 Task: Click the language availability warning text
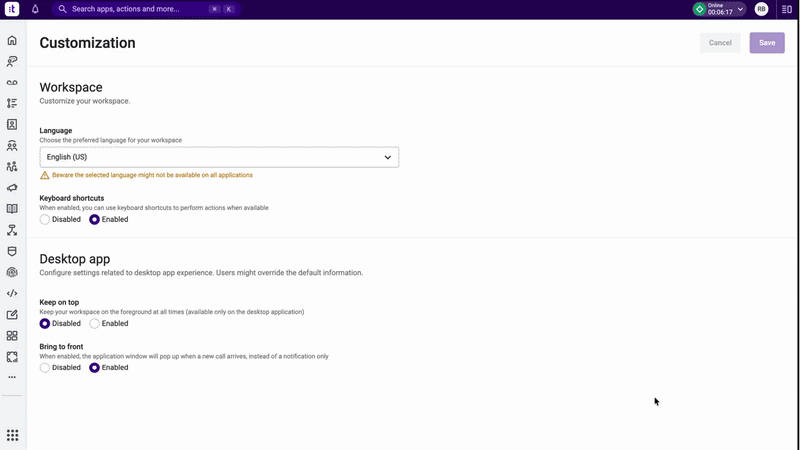[x=152, y=175]
